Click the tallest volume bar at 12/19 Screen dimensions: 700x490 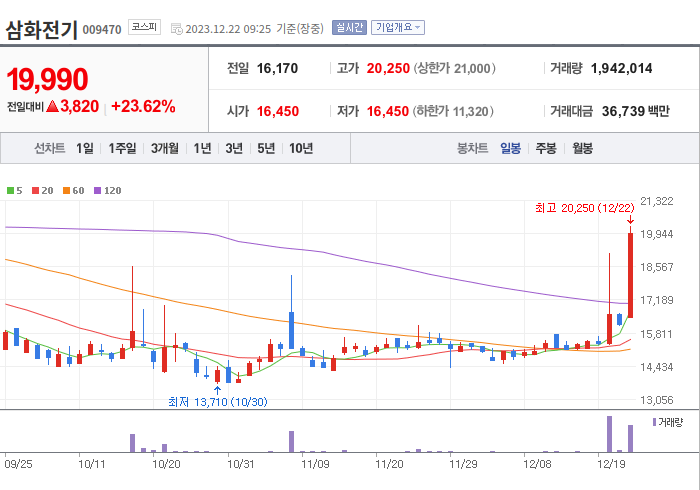coord(609,434)
